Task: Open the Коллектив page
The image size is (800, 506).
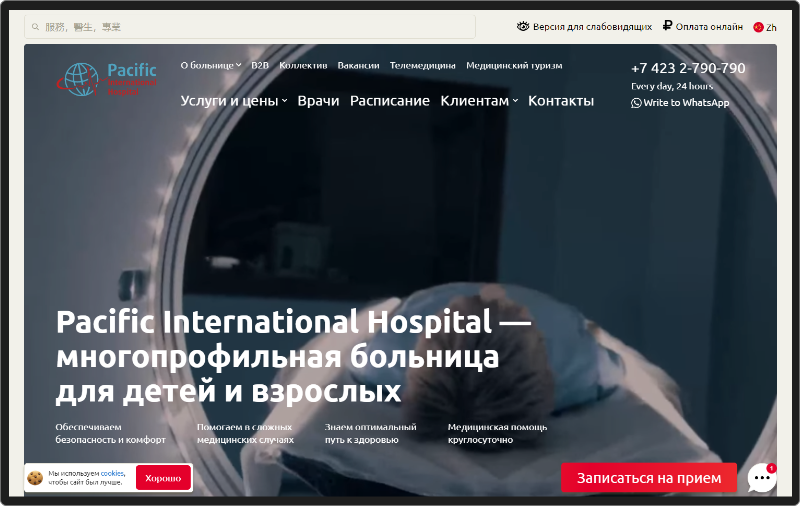Action: click(303, 65)
